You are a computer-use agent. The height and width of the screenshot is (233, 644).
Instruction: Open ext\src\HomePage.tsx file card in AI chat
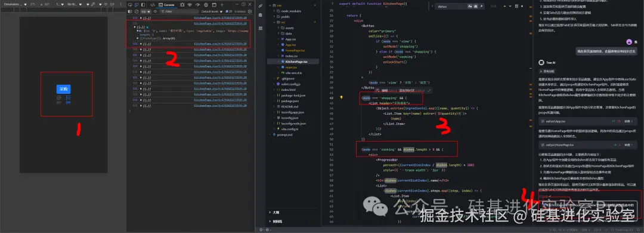pos(588,145)
